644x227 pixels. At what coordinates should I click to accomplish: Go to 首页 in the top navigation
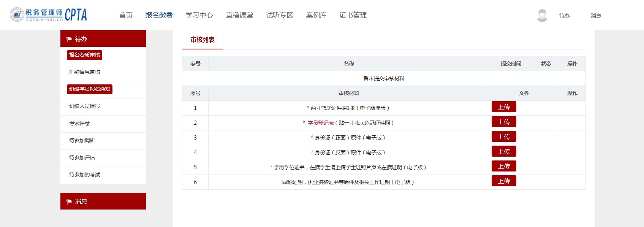point(126,15)
